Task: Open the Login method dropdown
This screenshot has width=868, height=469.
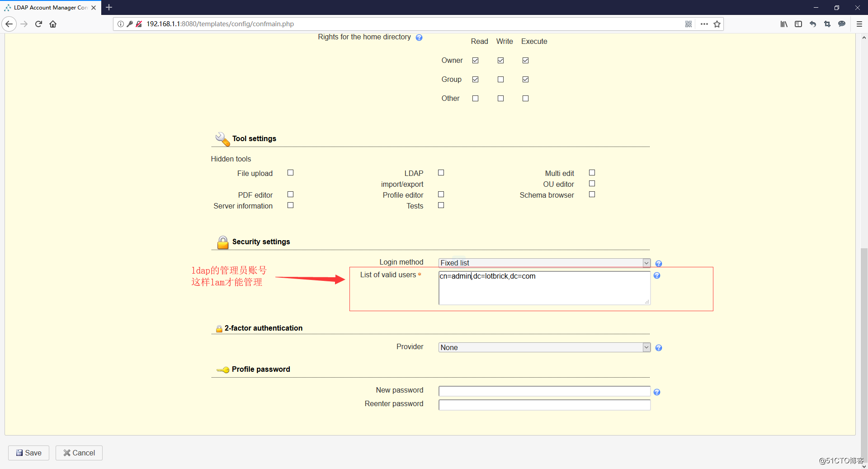Action: point(544,263)
